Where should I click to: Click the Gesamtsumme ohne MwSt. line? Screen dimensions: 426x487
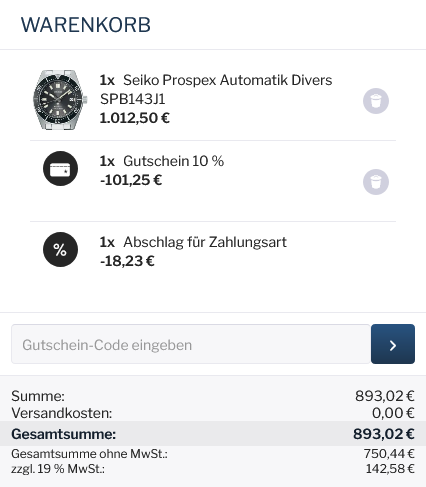tap(213, 454)
